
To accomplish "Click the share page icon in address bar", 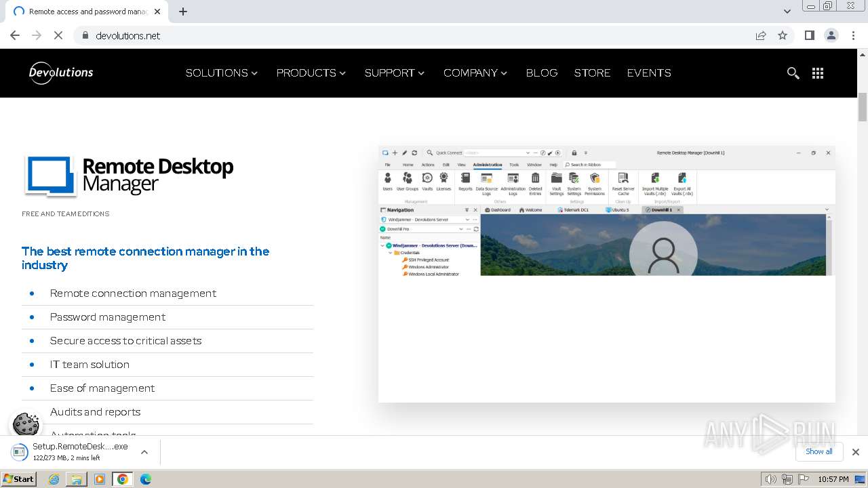I will [x=761, y=35].
